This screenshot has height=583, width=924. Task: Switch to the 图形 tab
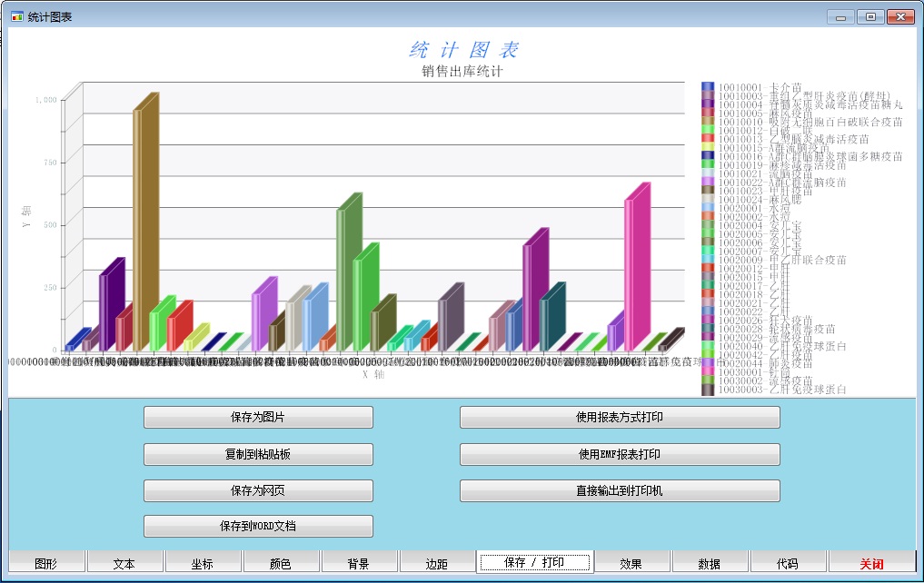coord(46,563)
